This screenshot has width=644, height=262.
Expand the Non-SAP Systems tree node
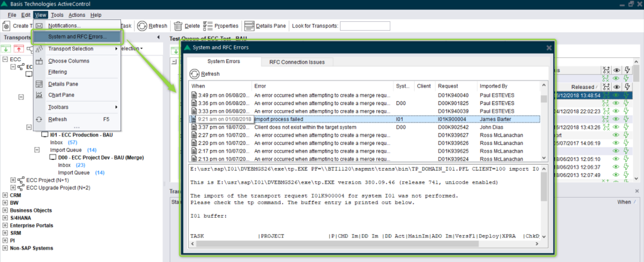pyautogui.click(x=5, y=248)
